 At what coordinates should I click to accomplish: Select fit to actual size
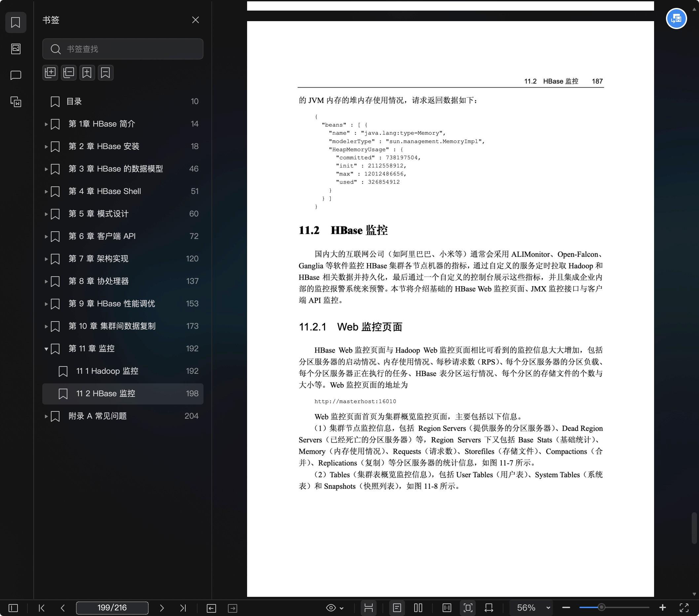pos(447,608)
